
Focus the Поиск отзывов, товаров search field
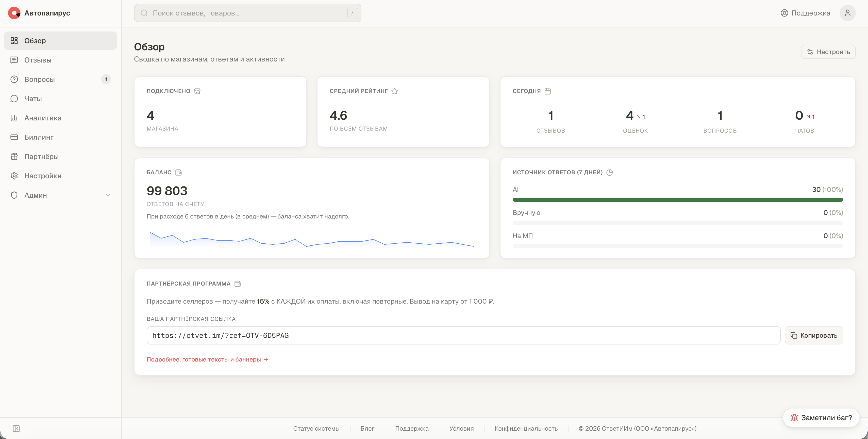point(248,13)
